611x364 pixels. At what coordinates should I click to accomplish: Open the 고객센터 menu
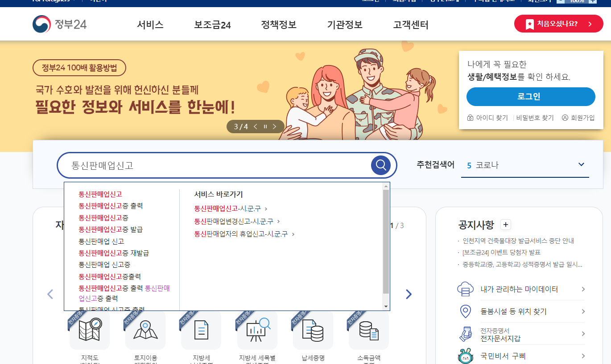411,25
